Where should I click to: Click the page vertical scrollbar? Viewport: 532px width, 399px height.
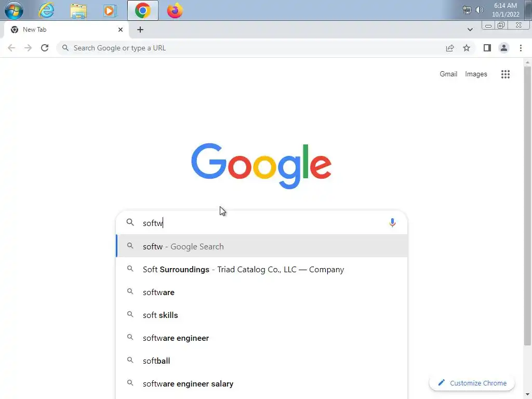pyautogui.click(x=527, y=206)
